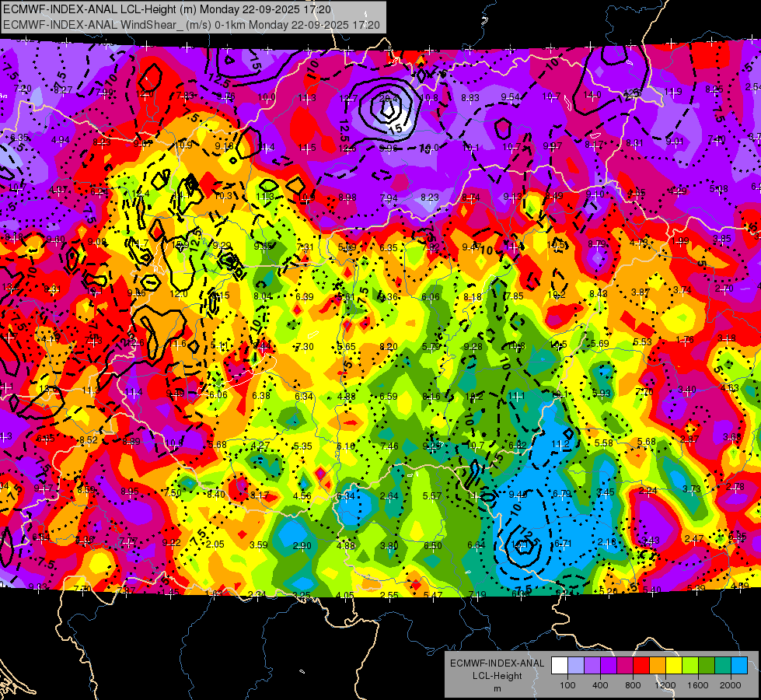Click the WindShear 0-1km title line
761x700 pixels.
point(191,25)
